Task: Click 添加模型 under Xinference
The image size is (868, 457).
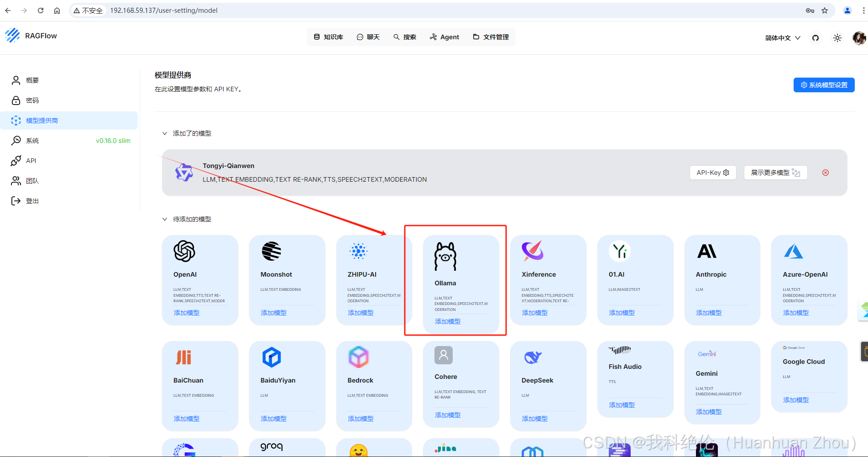Action: (535, 313)
